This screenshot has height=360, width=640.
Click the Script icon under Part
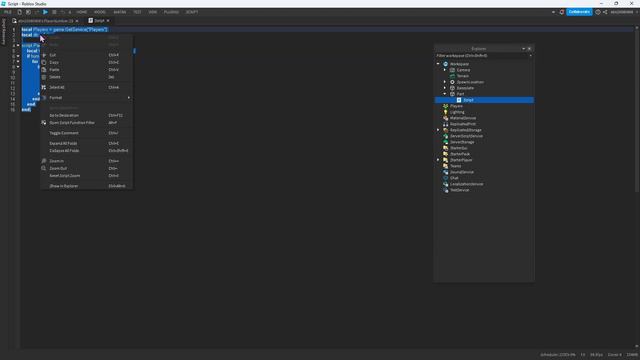[x=459, y=100]
